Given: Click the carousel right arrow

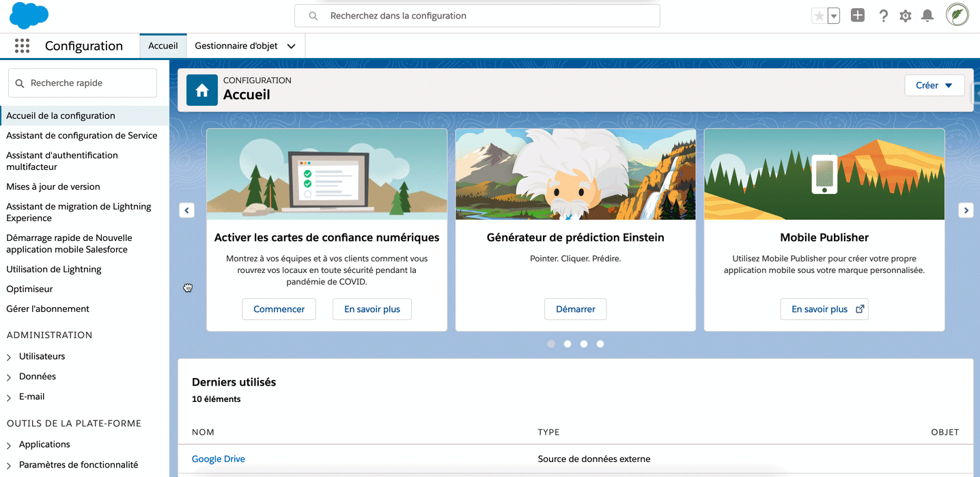Looking at the screenshot, I should [x=966, y=210].
